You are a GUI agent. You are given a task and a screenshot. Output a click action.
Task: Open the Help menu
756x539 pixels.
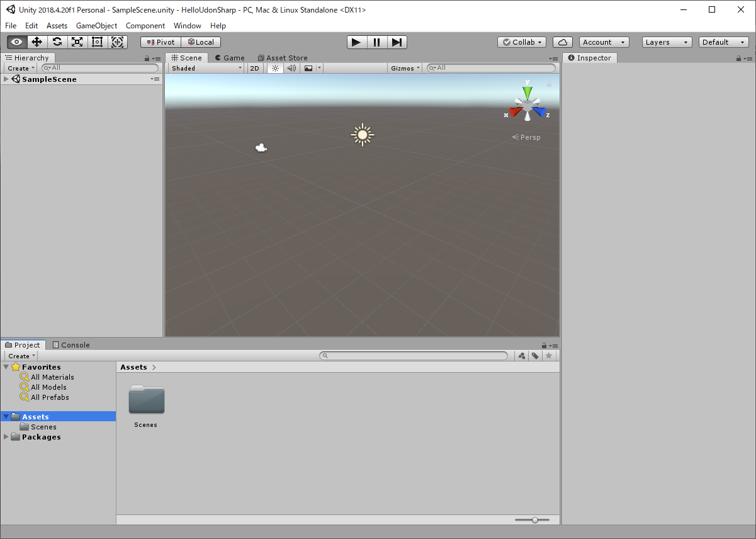click(x=218, y=26)
